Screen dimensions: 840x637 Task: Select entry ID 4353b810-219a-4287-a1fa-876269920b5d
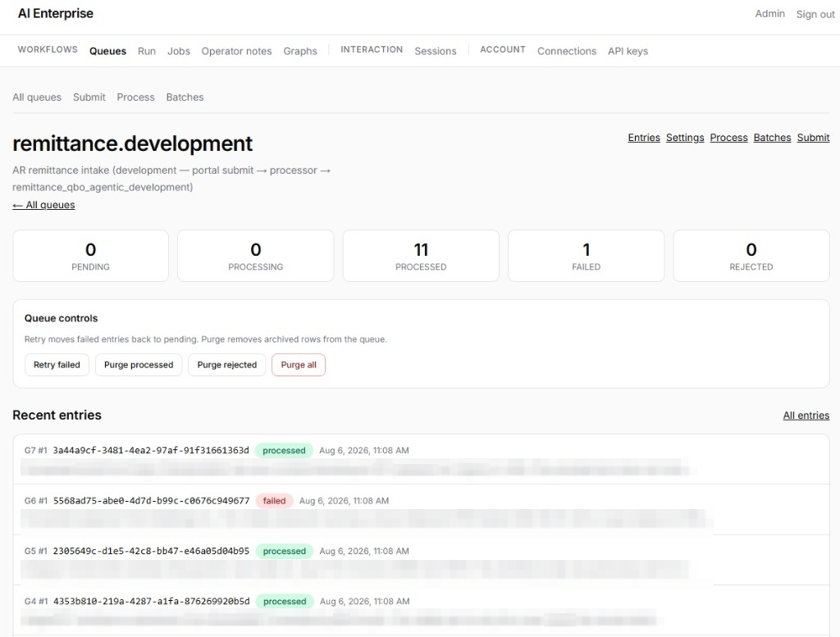click(151, 601)
